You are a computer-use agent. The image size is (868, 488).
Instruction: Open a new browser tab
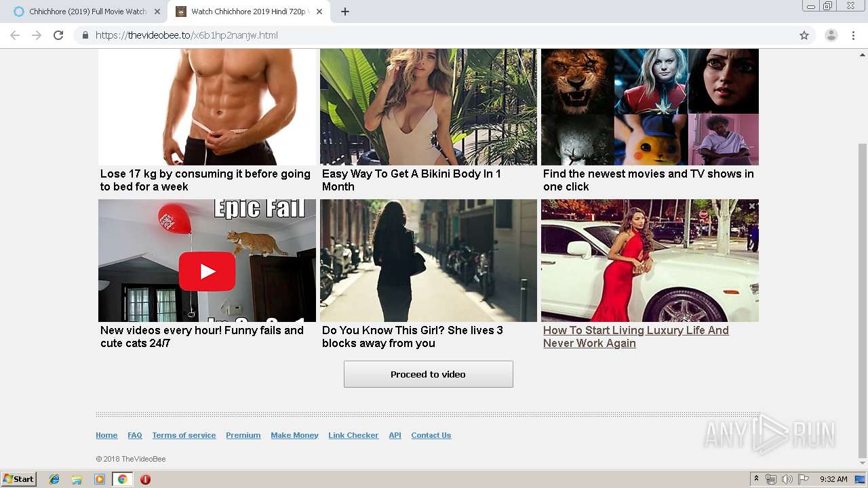[x=344, y=12]
